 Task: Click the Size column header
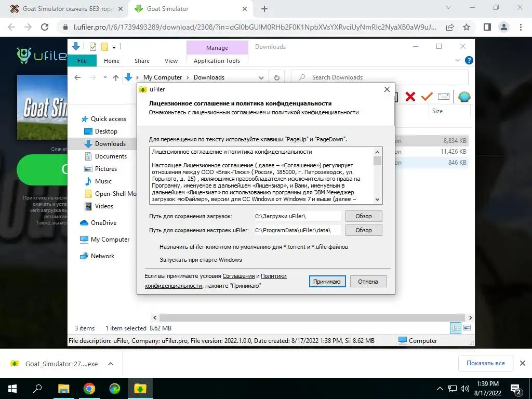(437, 111)
